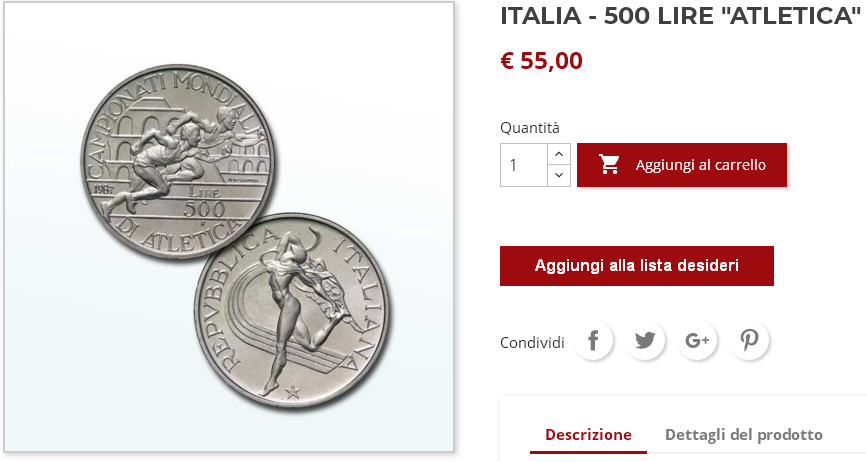Image resolution: width=866 pixels, height=462 pixels.
Task: Click the Campionati Mondiali coin face
Action: tap(178, 161)
